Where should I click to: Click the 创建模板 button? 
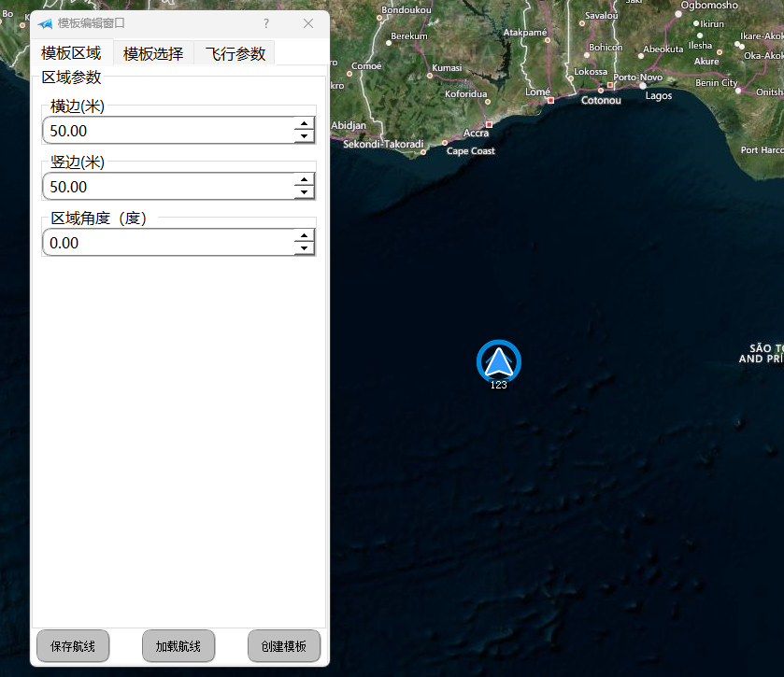tap(284, 646)
